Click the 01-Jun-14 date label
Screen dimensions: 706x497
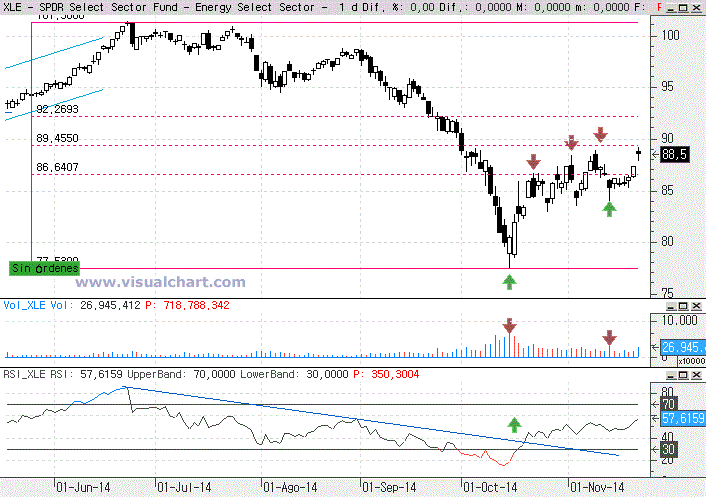(83, 488)
